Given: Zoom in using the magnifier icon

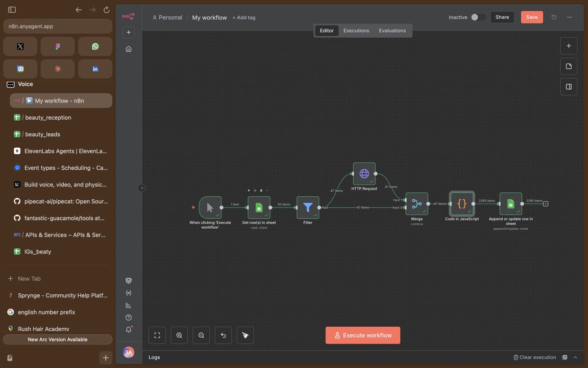Looking at the screenshot, I should (179, 335).
